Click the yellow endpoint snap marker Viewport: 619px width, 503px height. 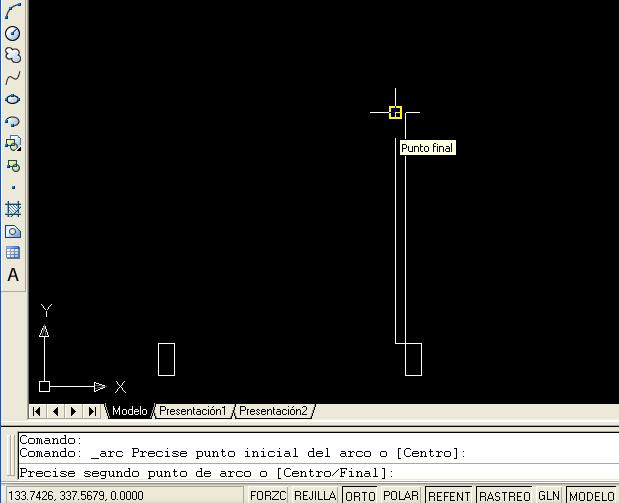(395, 113)
